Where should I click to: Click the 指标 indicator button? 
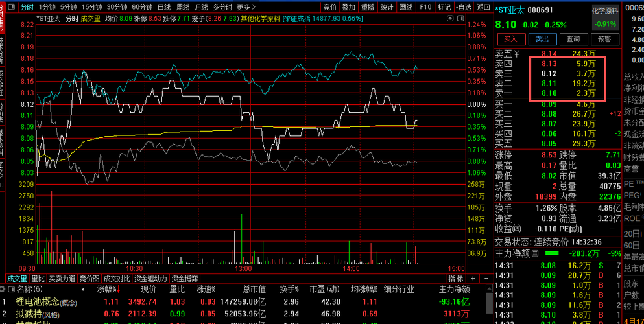(x=455, y=279)
